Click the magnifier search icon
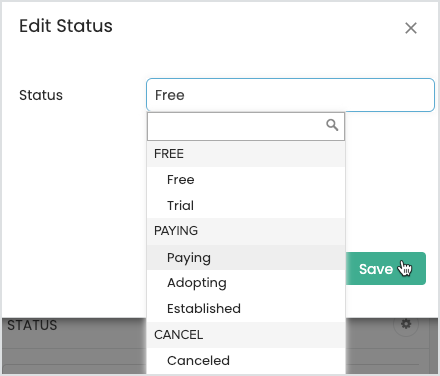This screenshot has height=376, width=440. 332,125
